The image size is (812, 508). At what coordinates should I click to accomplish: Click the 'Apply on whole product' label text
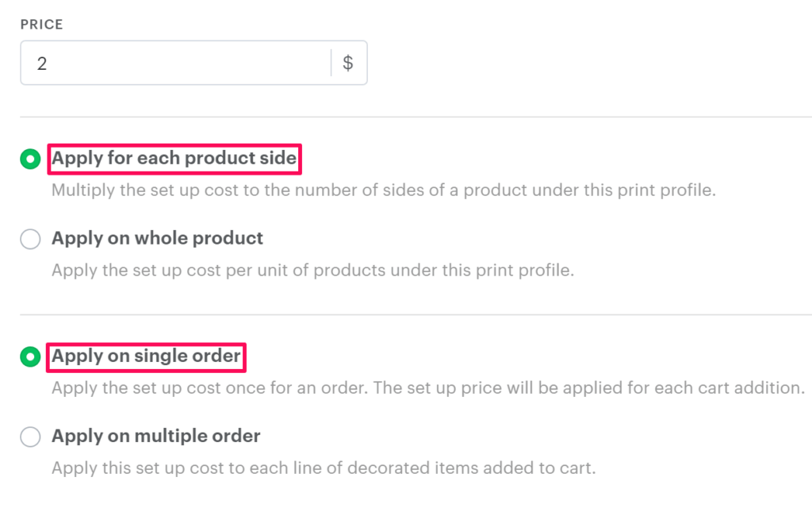pos(157,238)
